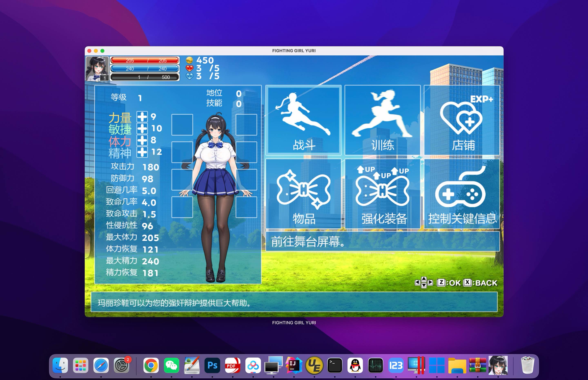Open the 店铺 shop tile
This screenshot has width=588, height=380.
pos(462,120)
